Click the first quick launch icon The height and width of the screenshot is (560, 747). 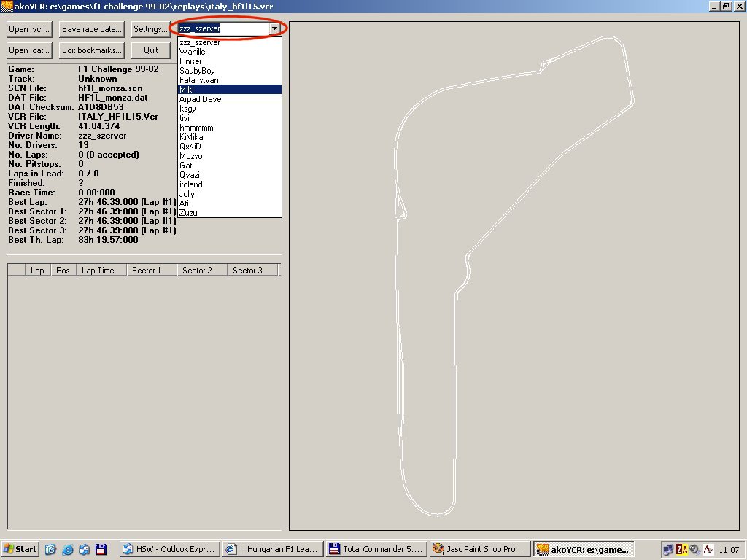coord(50,549)
